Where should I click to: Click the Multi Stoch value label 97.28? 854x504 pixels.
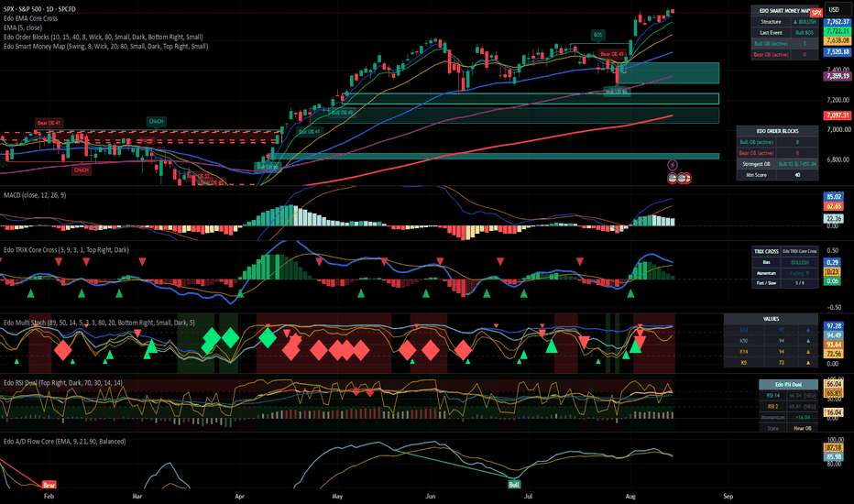pyautogui.click(x=833, y=326)
